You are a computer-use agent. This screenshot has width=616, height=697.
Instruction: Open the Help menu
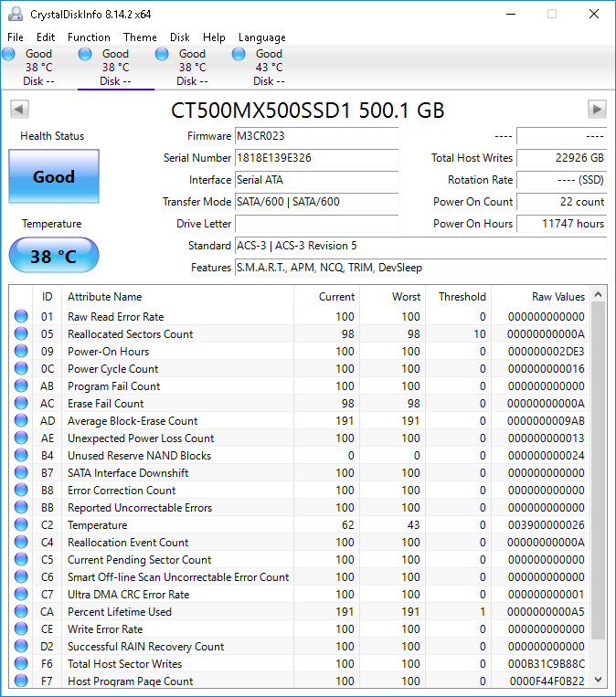pos(214,37)
